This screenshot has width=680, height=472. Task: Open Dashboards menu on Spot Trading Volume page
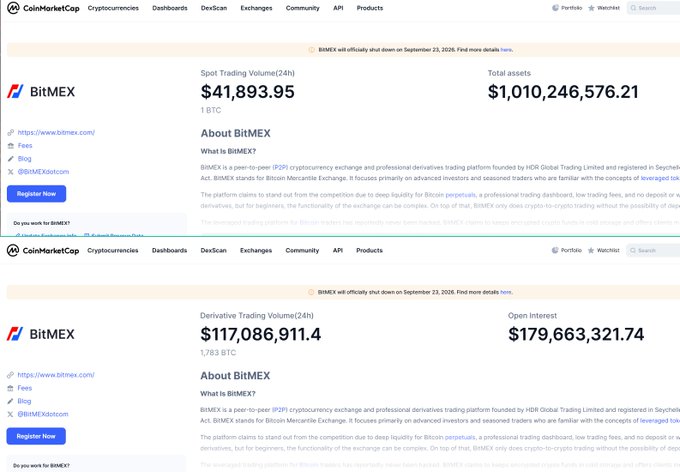click(170, 8)
